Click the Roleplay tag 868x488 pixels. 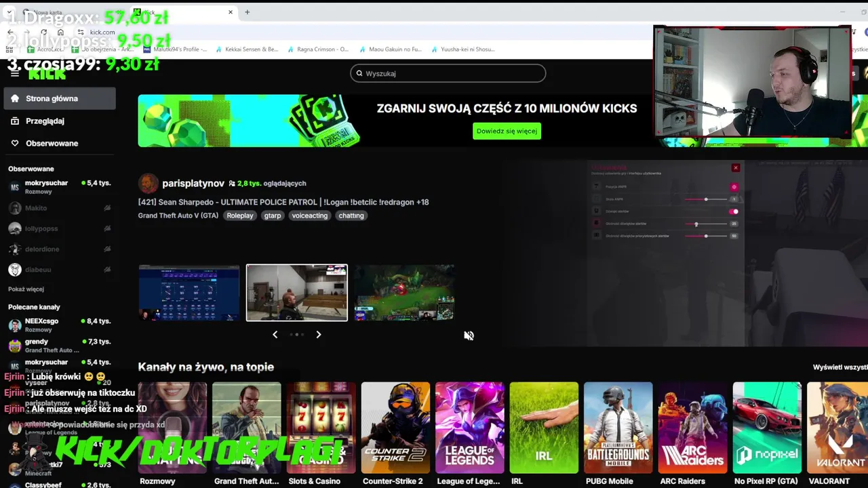point(240,216)
